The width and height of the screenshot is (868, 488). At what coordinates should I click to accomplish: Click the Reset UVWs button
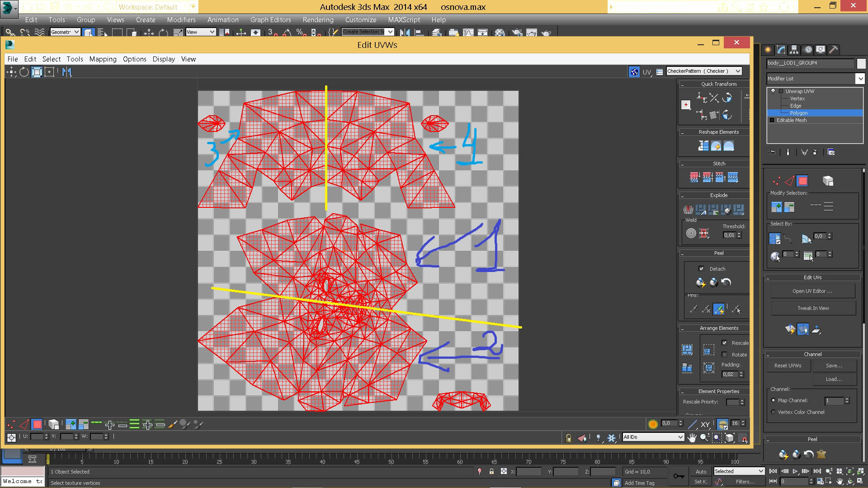pos(788,366)
